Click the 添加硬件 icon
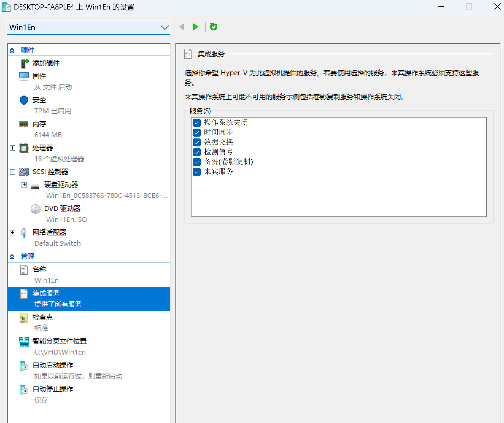The height and width of the screenshot is (423, 504). [x=24, y=63]
